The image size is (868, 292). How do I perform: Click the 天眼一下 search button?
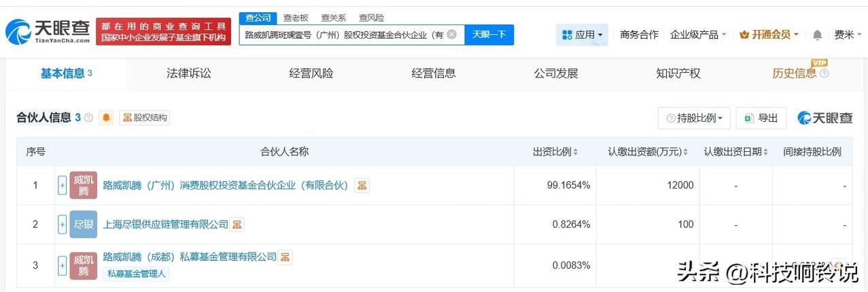tap(489, 35)
